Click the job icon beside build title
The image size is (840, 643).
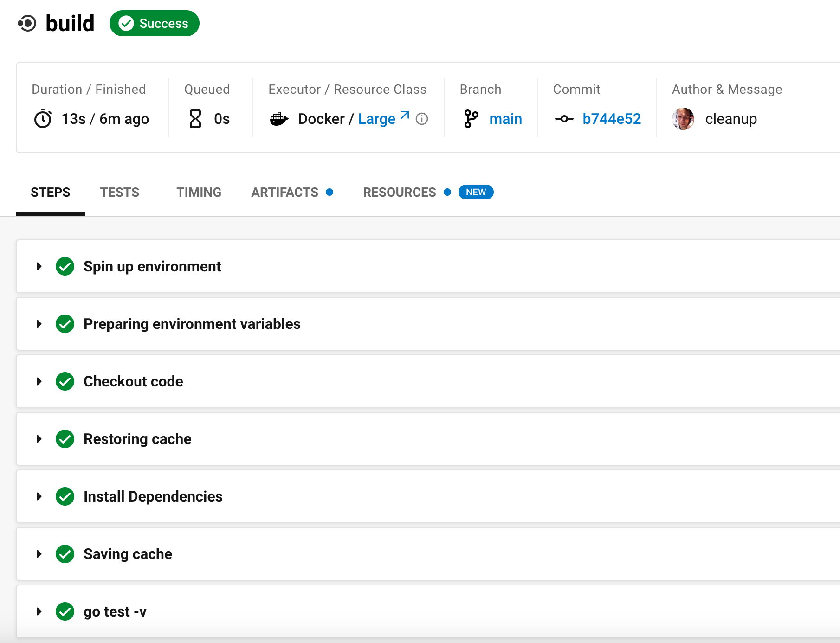coord(27,23)
